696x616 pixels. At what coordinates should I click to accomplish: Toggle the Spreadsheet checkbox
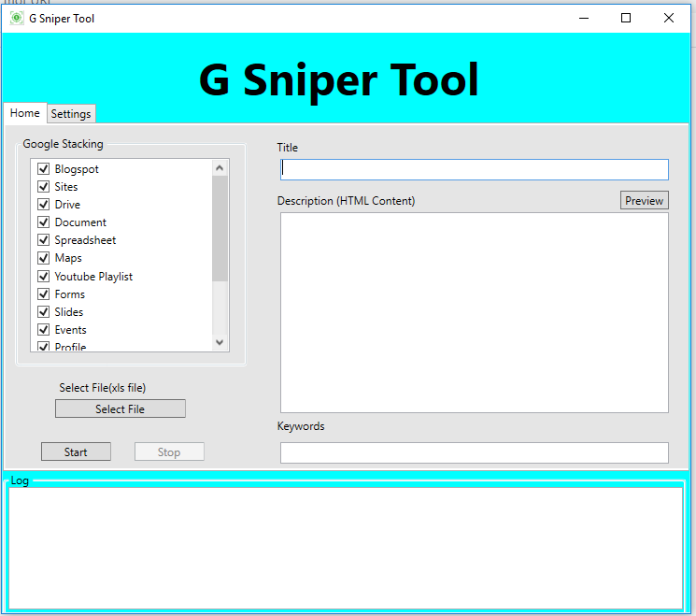coord(43,240)
